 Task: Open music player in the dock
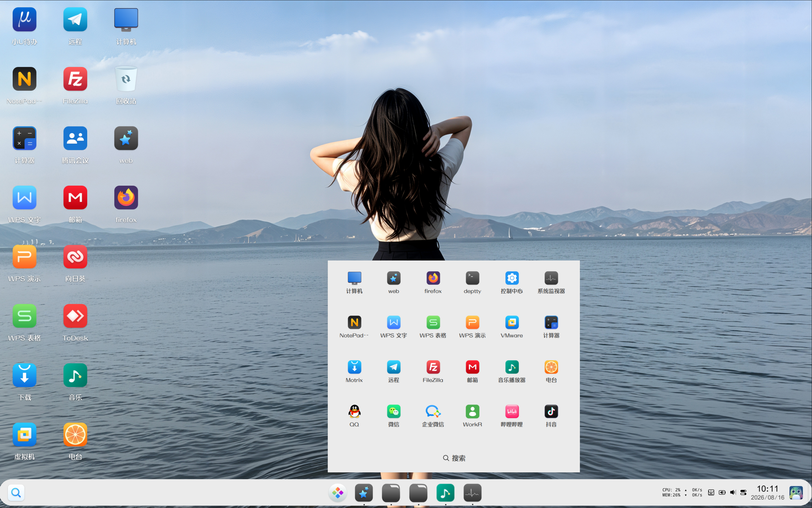click(x=445, y=493)
